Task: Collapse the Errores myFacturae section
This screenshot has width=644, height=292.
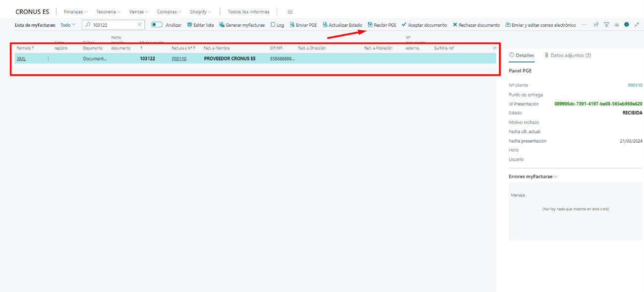Action: click(533, 176)
